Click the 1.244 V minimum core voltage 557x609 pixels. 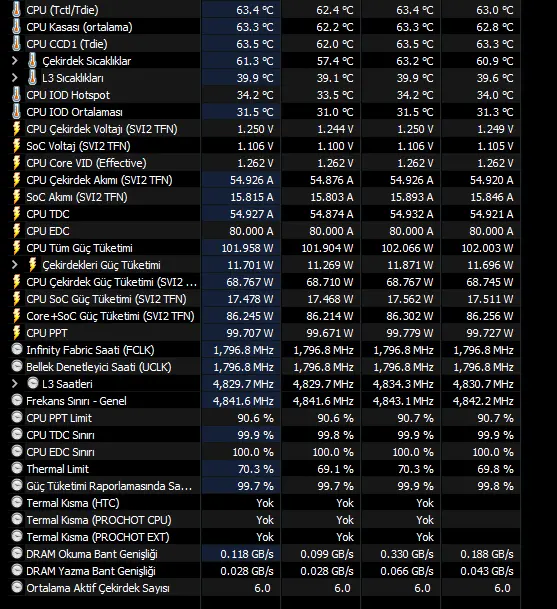pyautogui.click(x=335, y=129)
